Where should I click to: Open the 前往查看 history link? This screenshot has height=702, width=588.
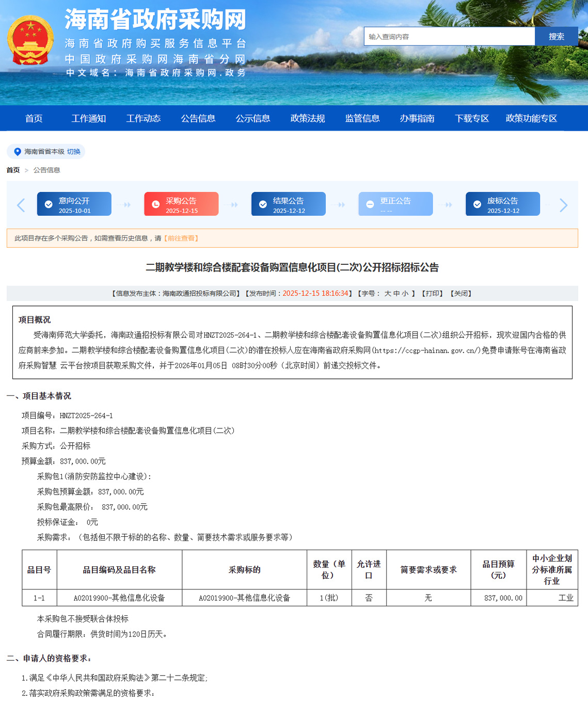[x=181, y=238]
